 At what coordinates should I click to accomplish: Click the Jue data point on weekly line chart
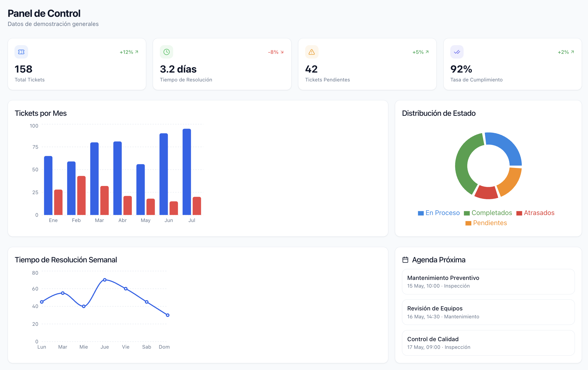[x=104, y=280]
